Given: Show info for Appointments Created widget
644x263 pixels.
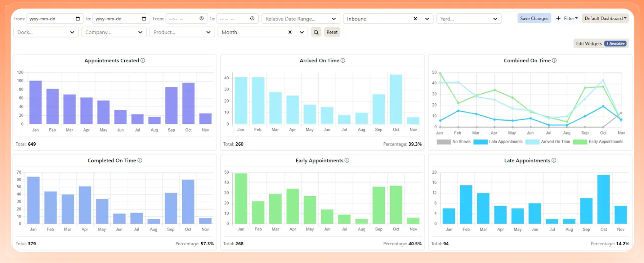Looking at the screenshot, I should pyautogui.click(x=143, y=61).
